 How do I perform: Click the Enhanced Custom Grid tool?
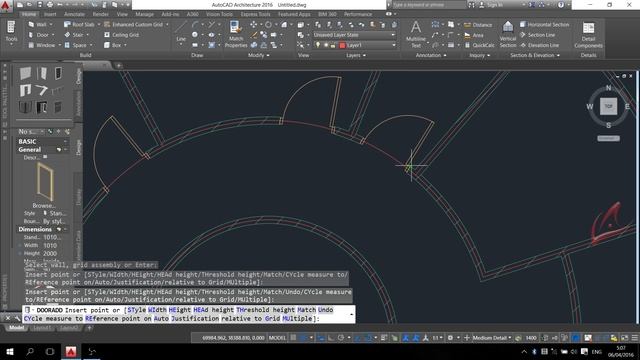[x=133, y=24]
